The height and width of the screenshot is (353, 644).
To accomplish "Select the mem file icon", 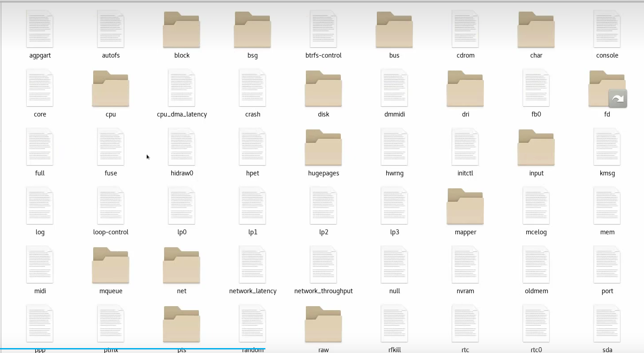I will [x=607, y=206].
